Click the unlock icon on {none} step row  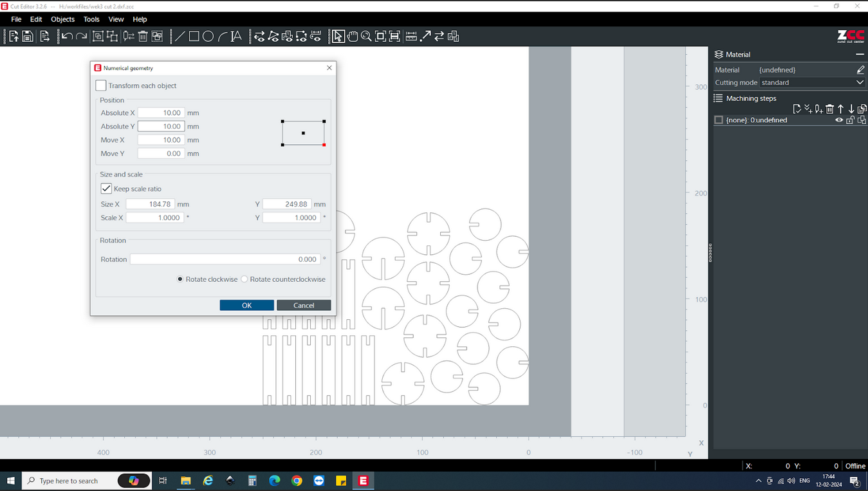851,120
